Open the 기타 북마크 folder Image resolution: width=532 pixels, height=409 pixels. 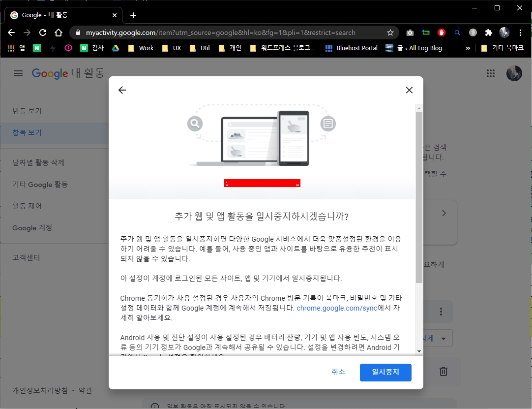click(x=502, y=48)
